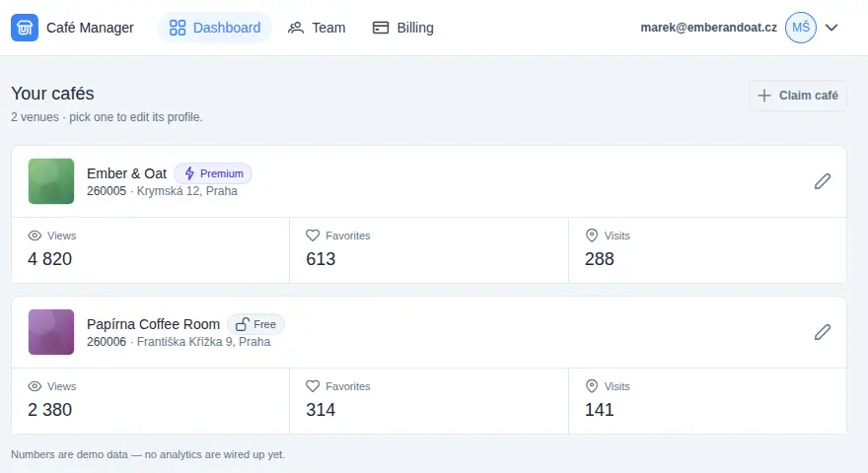Click the Premium plan badge
The width and height of the screenshot is (868, 473).
point(213,173)
